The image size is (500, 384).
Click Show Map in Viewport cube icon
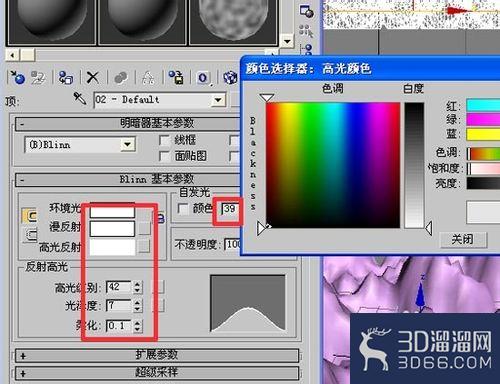[x=230, y=77]
